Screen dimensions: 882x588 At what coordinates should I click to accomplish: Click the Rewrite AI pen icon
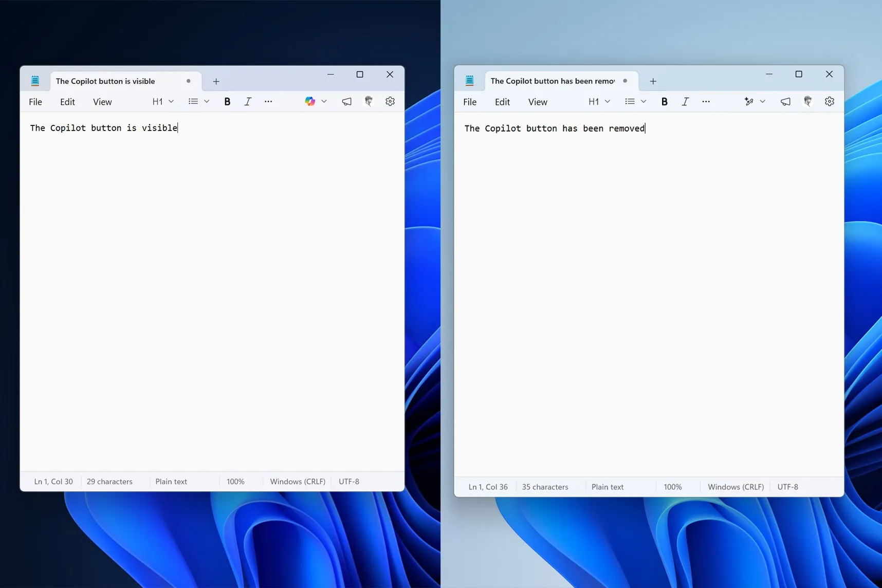[748, 101]
